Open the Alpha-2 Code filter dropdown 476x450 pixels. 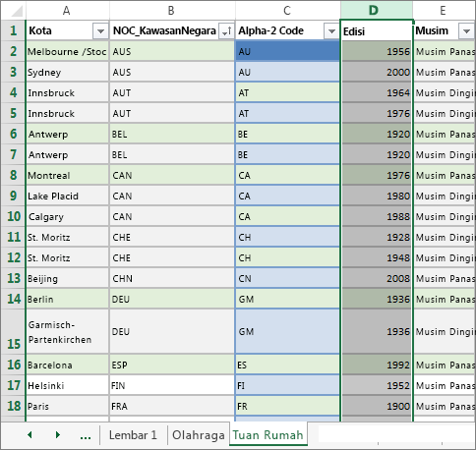331,31
